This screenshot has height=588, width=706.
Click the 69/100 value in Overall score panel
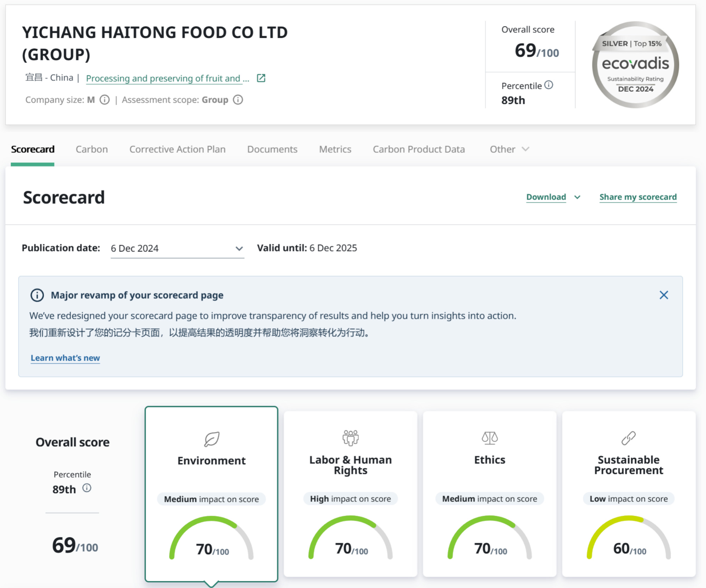pos(75,545)
